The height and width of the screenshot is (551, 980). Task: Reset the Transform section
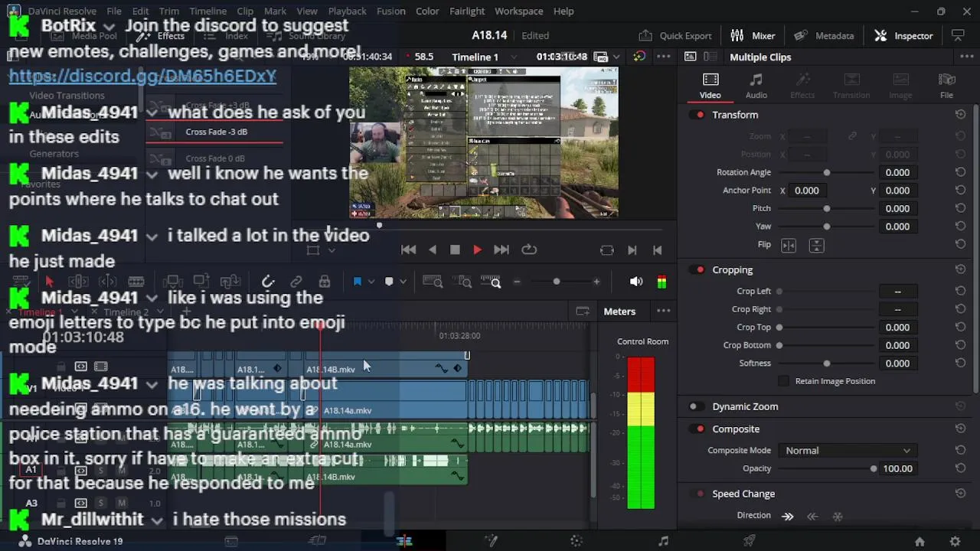pos(960,115)
